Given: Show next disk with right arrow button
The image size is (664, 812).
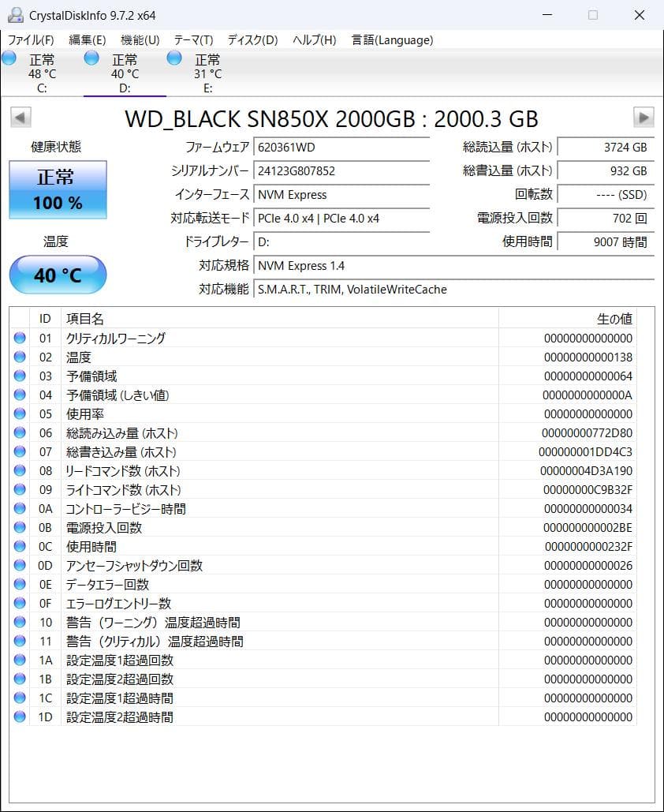Looking at the screenshot, I should point(643,118).
